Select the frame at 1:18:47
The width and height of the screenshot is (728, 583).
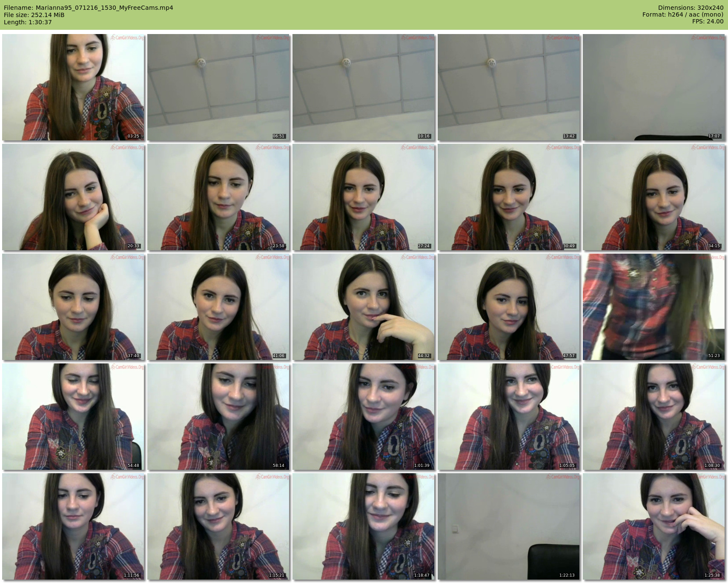(x=364, y=526)
